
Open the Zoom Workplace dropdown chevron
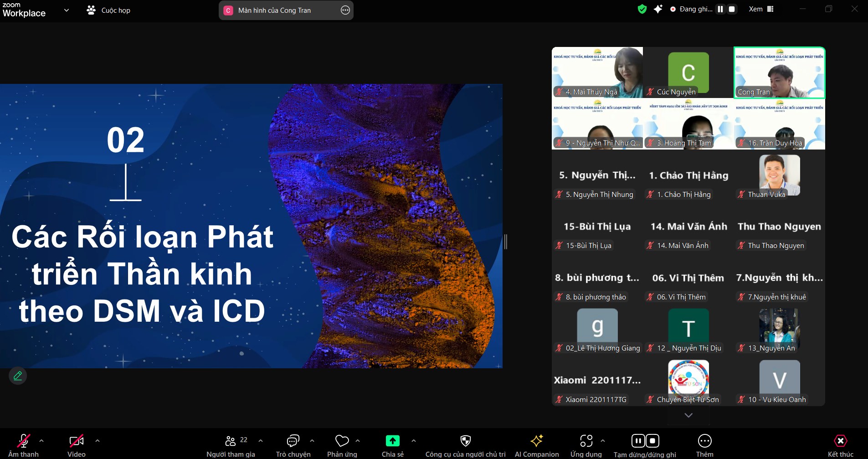[67, 10]
